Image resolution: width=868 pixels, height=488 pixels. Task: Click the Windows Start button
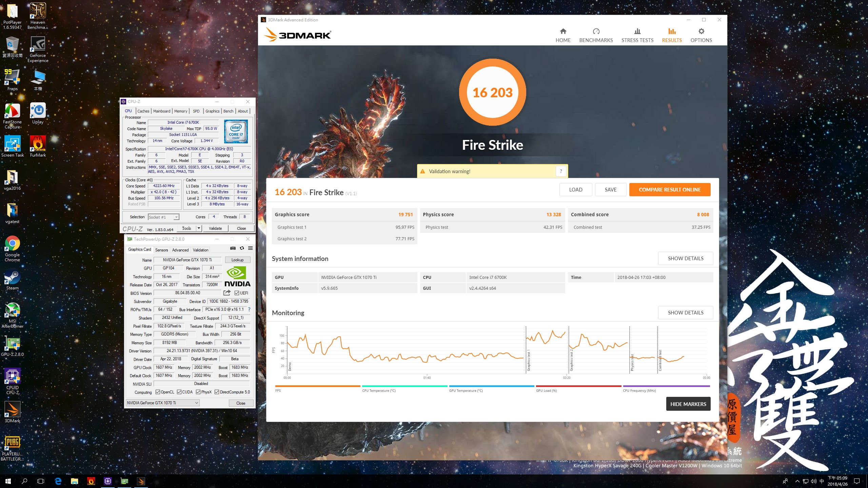[8, 481]
